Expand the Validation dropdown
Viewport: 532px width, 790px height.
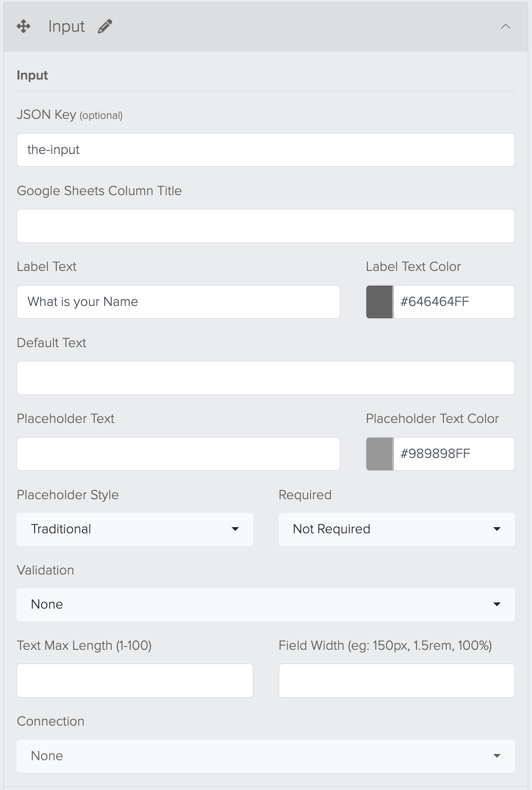pyautogui.click(x=266, y=604)
